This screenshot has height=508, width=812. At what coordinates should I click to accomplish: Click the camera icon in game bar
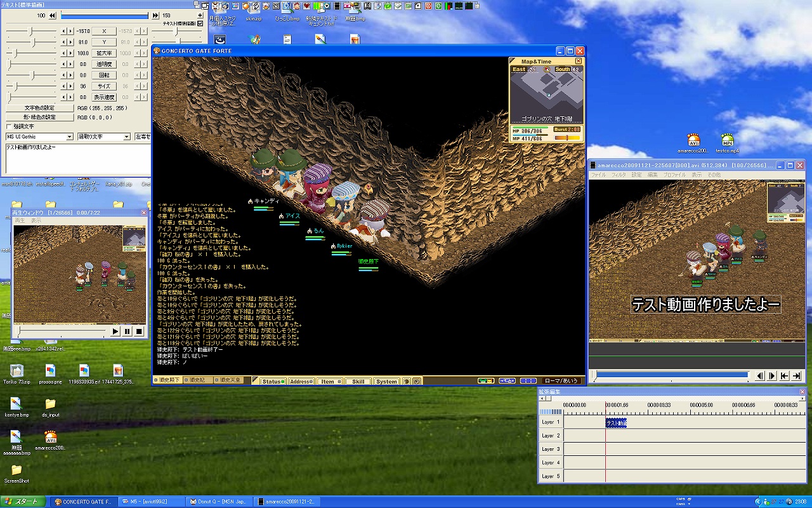click(x=417, y=382)
